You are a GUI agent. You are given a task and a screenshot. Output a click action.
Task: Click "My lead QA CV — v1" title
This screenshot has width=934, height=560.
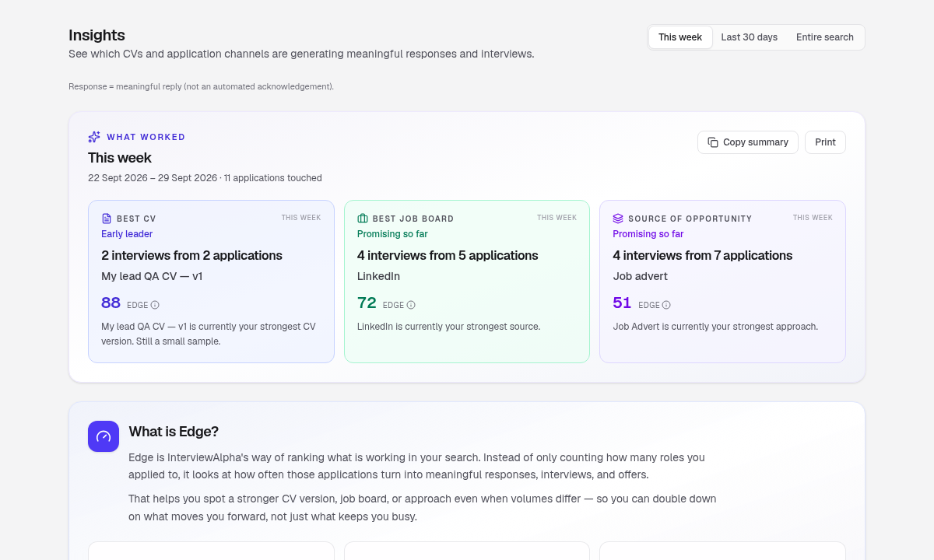tap(152, 276)
